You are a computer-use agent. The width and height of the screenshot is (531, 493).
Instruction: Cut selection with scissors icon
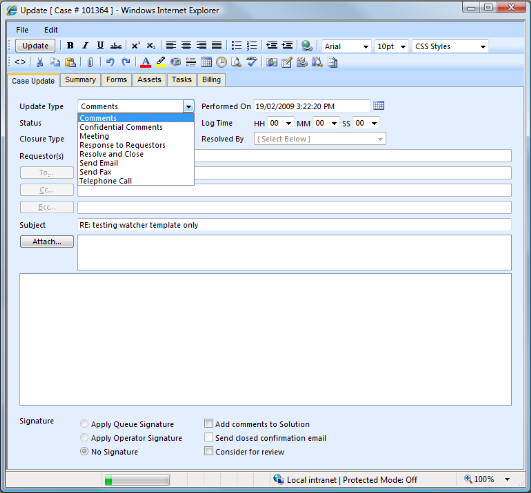coord(40,62)
